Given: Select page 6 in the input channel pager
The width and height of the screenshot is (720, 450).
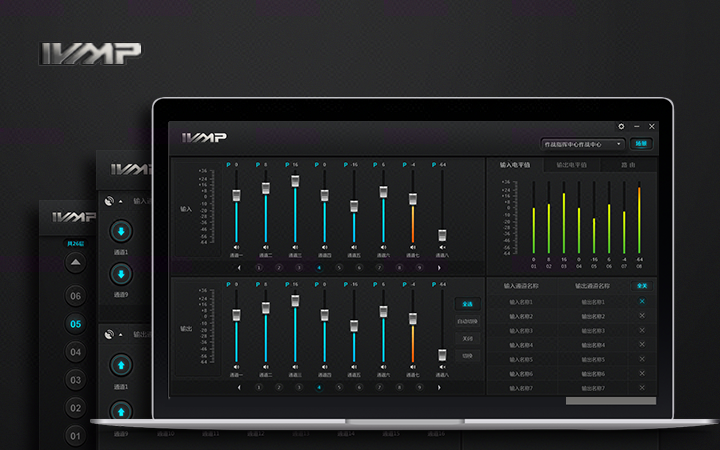Looking at the screenshot, I should [359, 267].
